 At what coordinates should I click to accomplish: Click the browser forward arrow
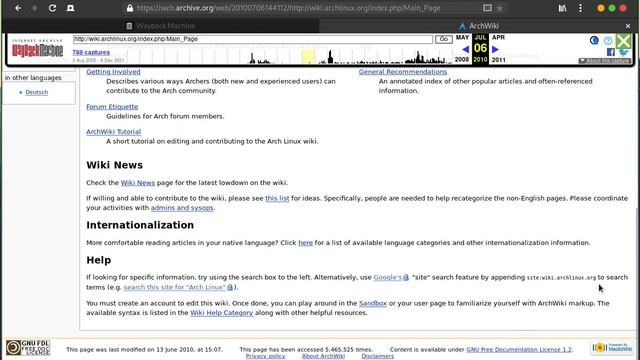(34, 8)
